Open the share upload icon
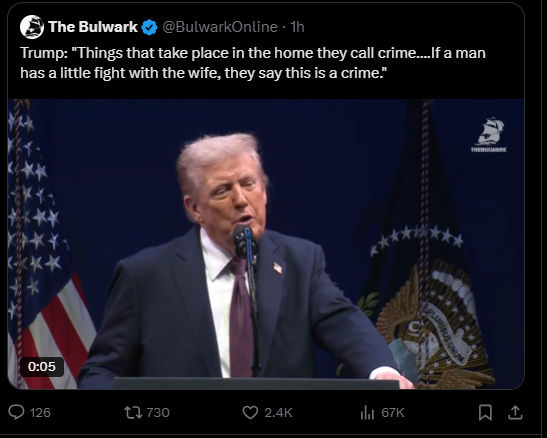 pos(515,413)
